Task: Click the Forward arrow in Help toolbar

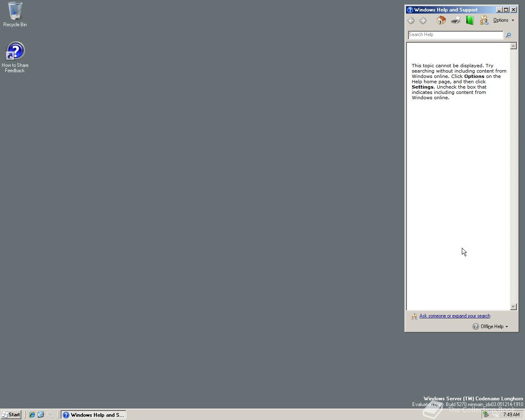Action: (x=423, y=21)
